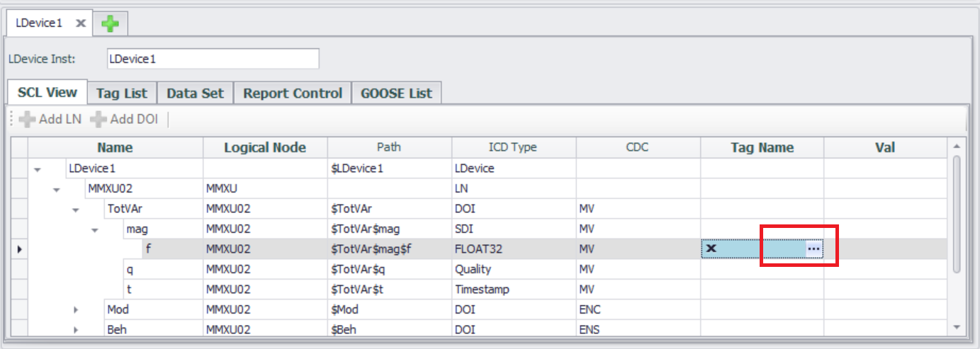Image resolution: width=980 pixels, height=349 pixels.
Task: Expand the Beh tree node
Action: tap(76, 330)
